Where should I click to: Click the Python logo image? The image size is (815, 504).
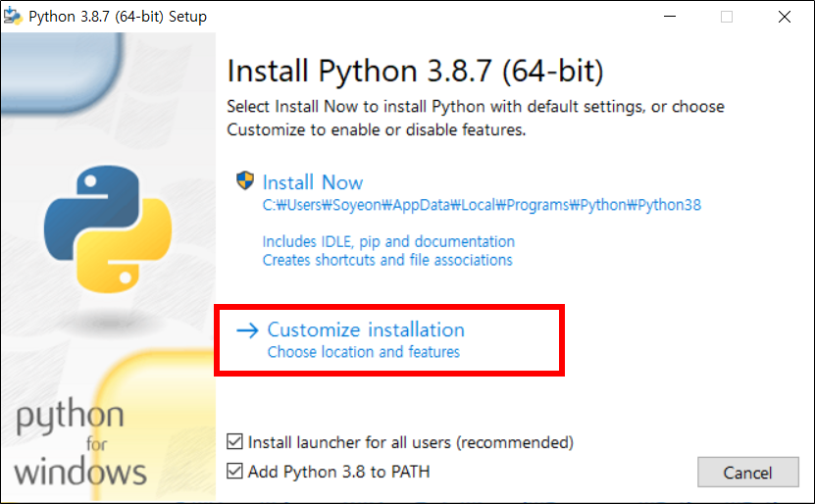[108, 228]
